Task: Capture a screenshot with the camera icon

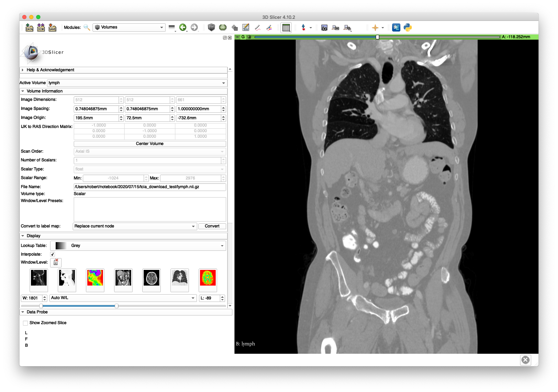Action: (324, 27)
